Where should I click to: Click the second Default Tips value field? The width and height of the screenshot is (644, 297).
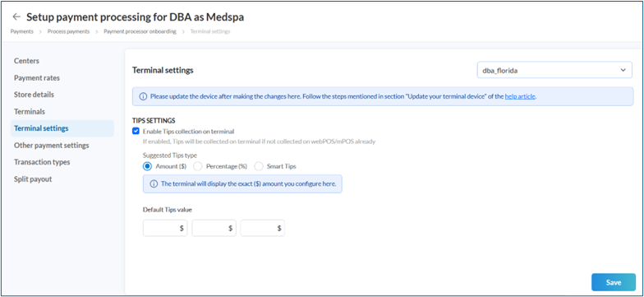click(x=214, y=228)
